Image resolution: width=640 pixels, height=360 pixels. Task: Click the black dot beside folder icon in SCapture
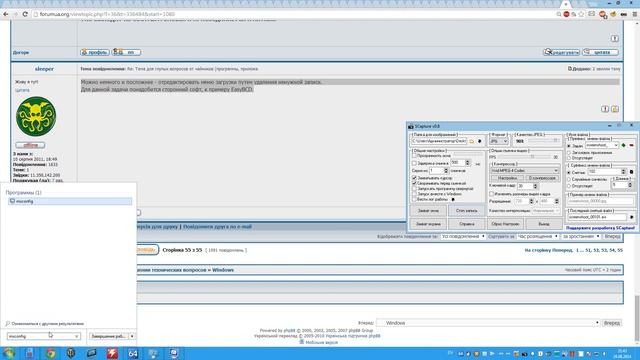coord(480,141)
